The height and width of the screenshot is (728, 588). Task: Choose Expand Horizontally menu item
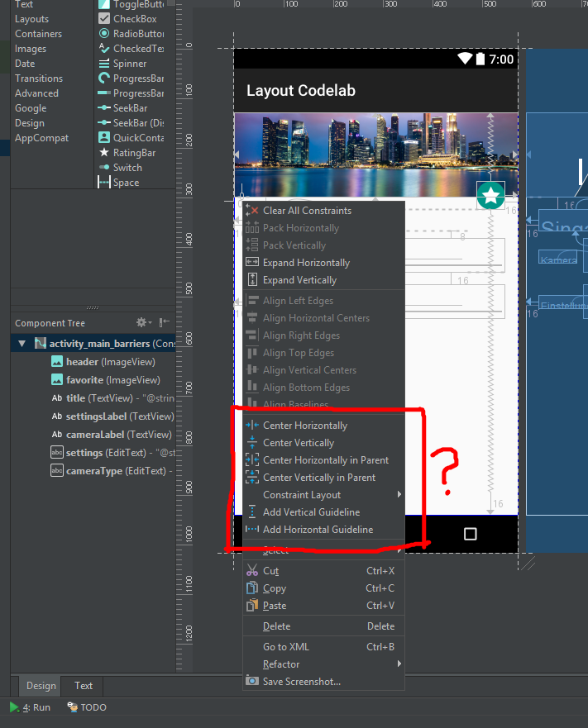pos(323,262)
